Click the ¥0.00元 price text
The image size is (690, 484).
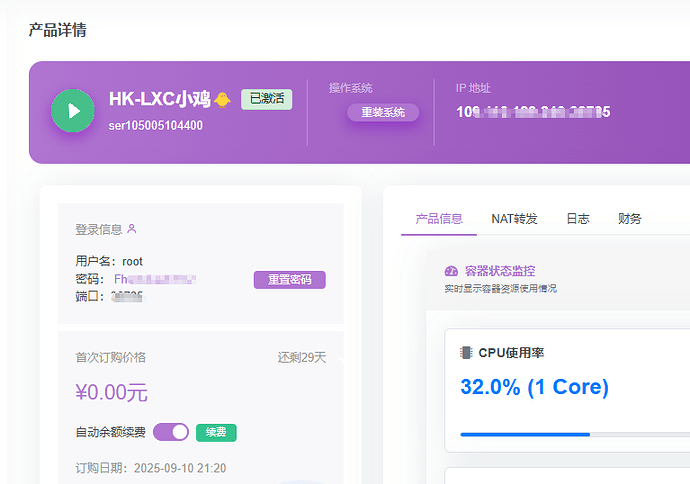(x=111, y=393)
